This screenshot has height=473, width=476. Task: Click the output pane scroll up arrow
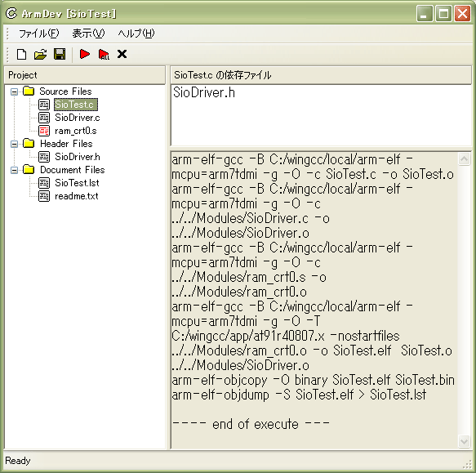(x=464, y=158)
